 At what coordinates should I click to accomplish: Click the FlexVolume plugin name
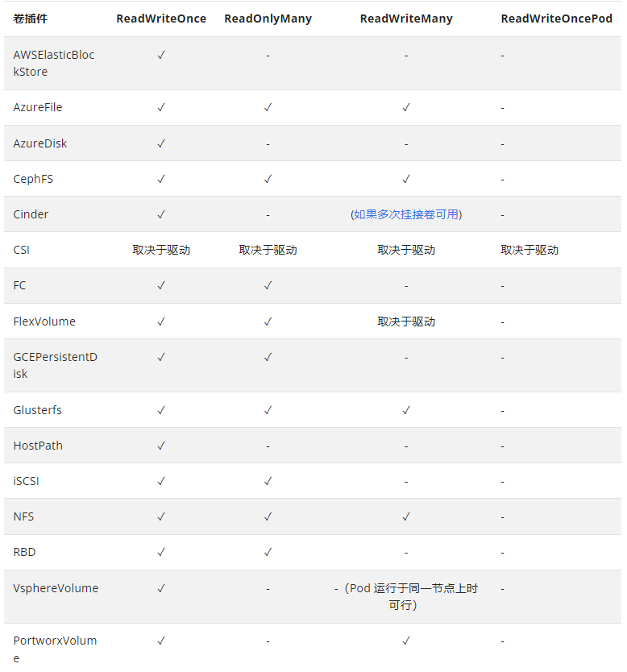coord(44,321)
